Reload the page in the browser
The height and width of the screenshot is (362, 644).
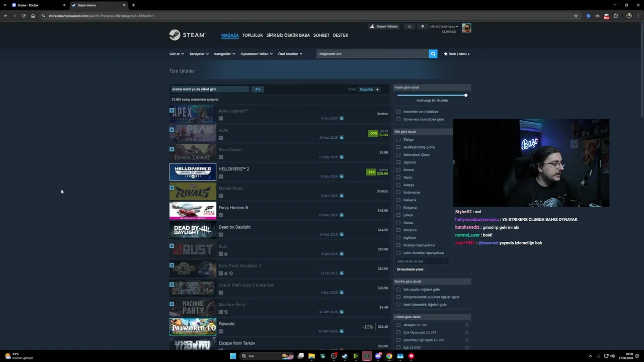pyautogui.click(x=24, y=16)
